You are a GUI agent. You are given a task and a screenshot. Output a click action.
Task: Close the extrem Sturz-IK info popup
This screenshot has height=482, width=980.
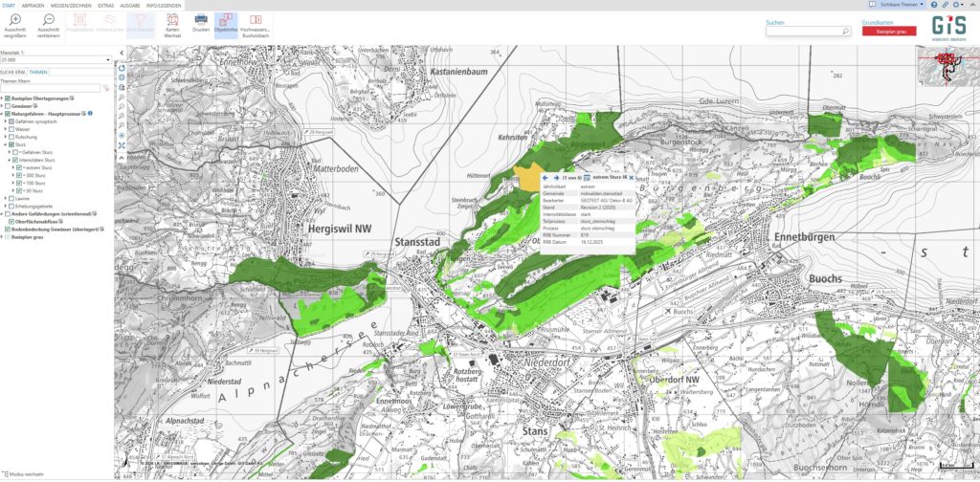(x=632, y=178)
